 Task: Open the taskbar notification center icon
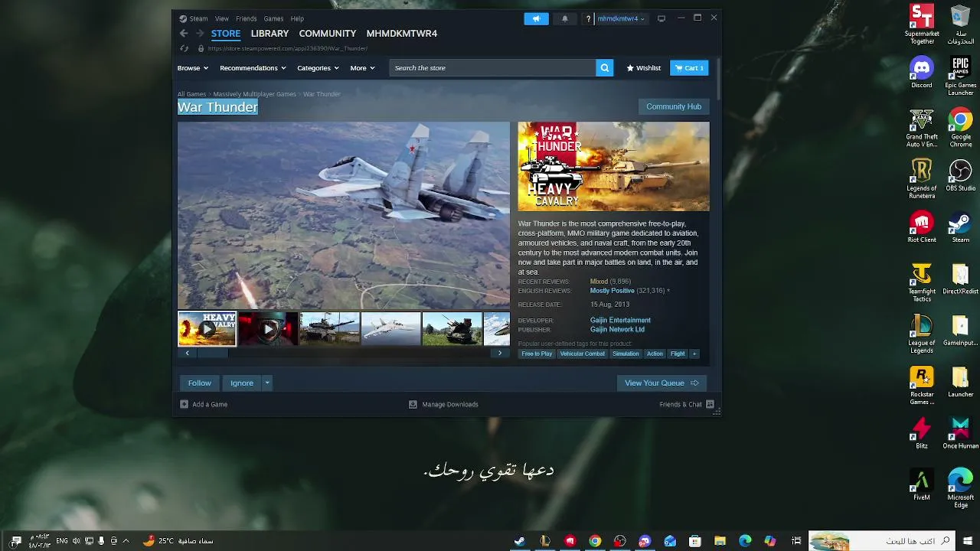coord(16,541)
